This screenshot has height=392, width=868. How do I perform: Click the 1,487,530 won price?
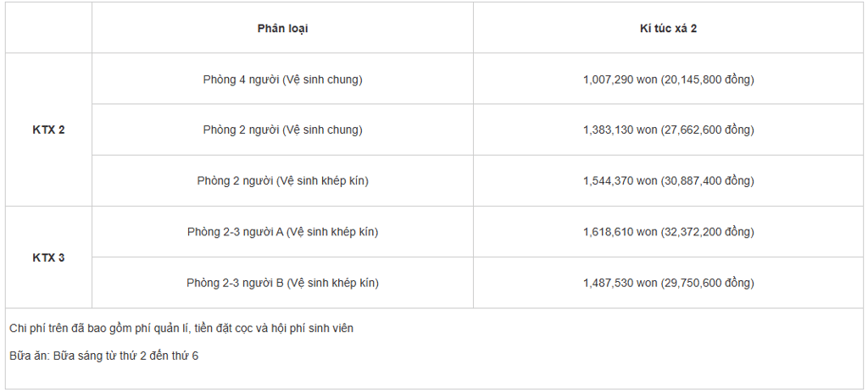click(x=620, y=283)
